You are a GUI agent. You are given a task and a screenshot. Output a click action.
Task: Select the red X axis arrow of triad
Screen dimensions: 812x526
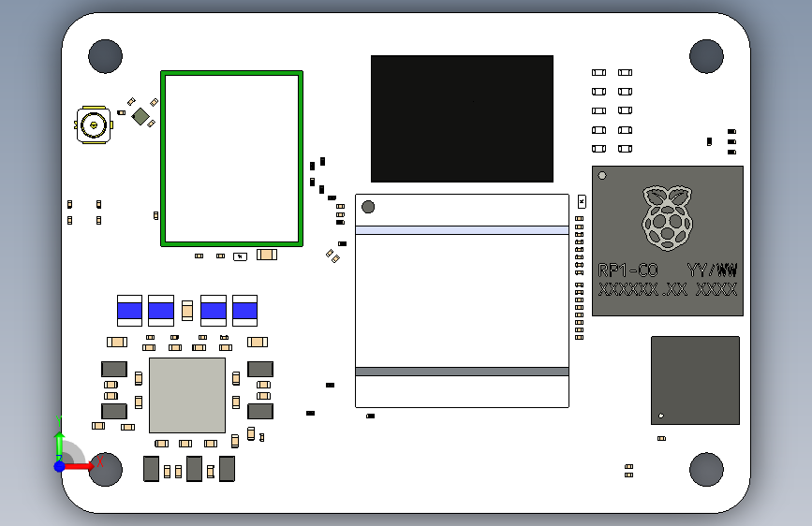click(79, 466)
